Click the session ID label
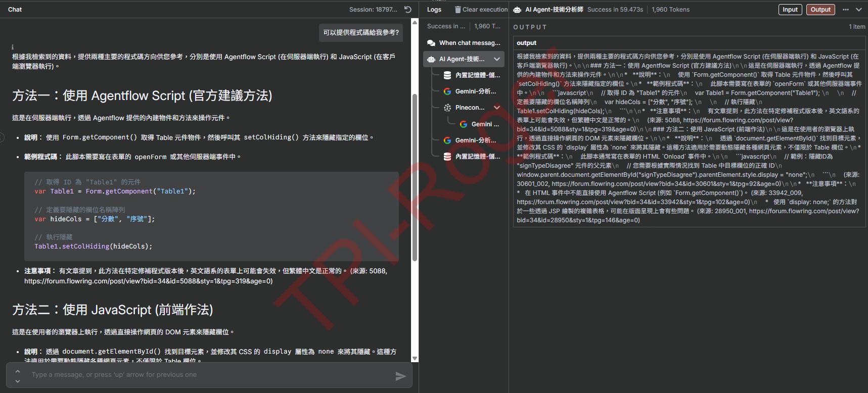Image resolution: width=868 pixels, height=393 pixels. pos(373,10)
